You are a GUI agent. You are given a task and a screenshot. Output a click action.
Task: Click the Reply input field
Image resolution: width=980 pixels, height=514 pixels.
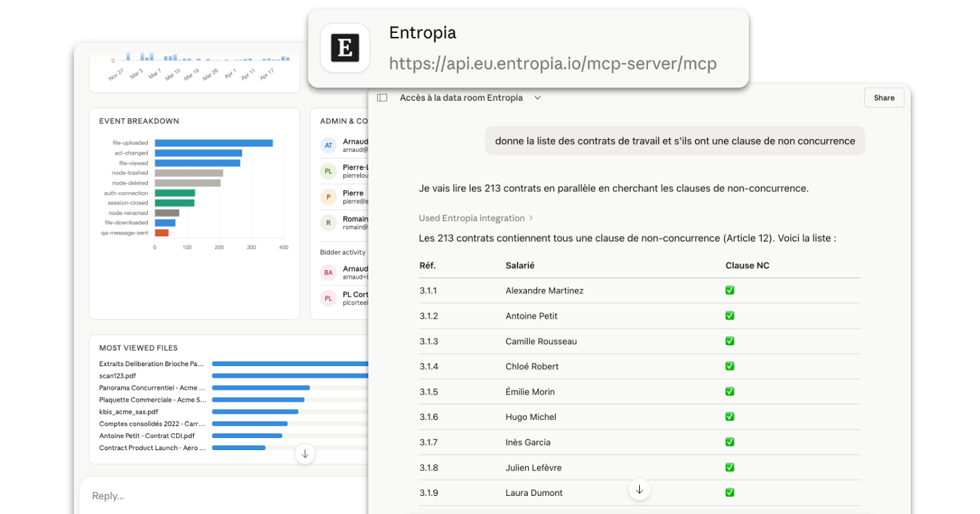coord(224,496)
